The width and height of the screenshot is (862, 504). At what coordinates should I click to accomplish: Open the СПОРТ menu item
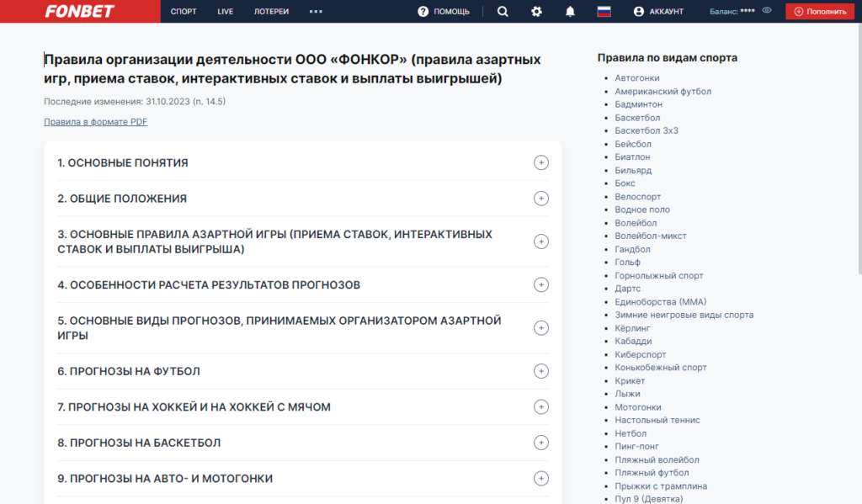tap(184, 12)
